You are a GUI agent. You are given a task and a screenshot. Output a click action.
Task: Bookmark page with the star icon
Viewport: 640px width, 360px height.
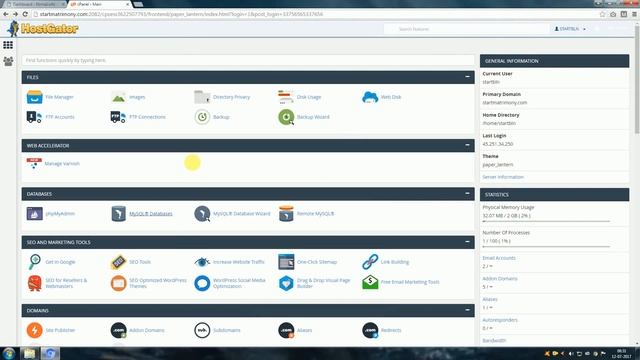(602, 14)
